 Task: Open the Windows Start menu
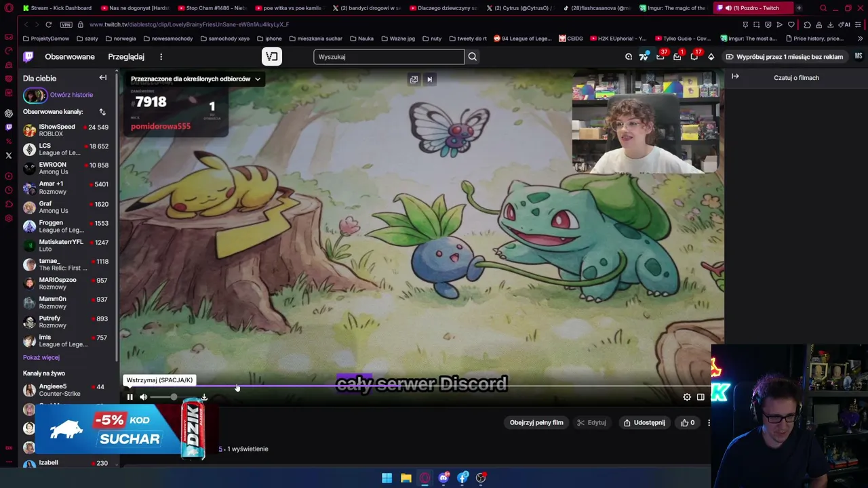387,478
